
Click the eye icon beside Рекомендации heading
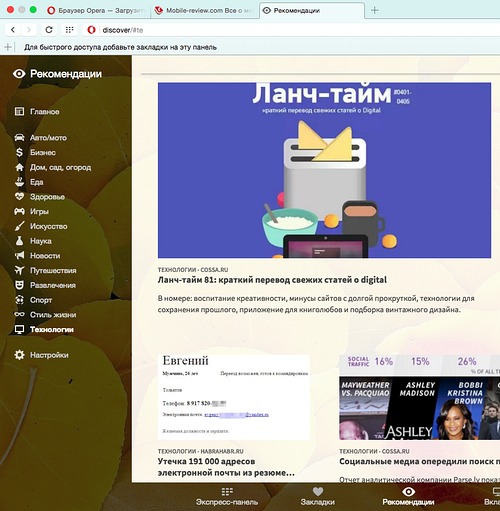pyautogui.click(x=19, y=74)
